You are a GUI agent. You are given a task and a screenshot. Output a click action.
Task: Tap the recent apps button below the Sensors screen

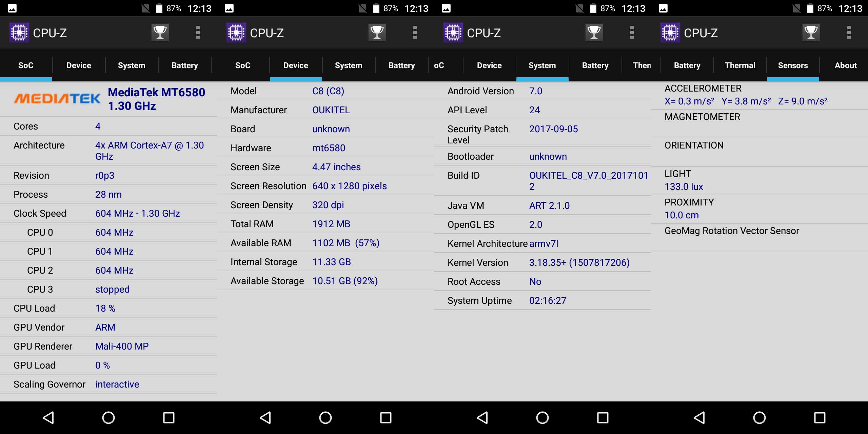(820, 418)
